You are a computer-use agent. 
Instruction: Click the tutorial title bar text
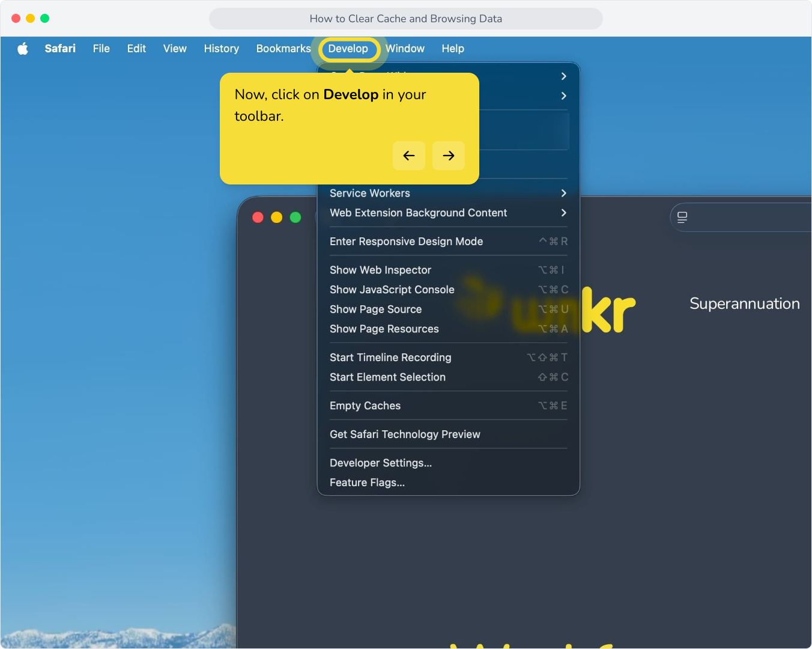(406, 19)
